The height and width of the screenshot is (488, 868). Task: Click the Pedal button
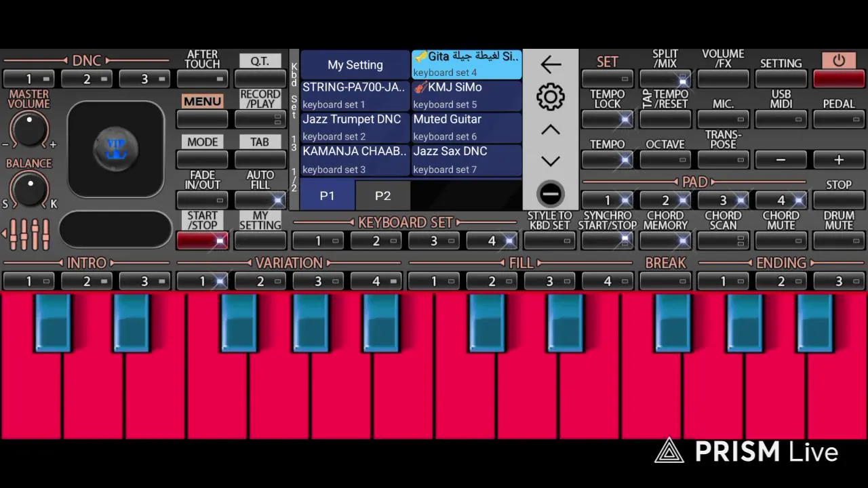(839, 119)
